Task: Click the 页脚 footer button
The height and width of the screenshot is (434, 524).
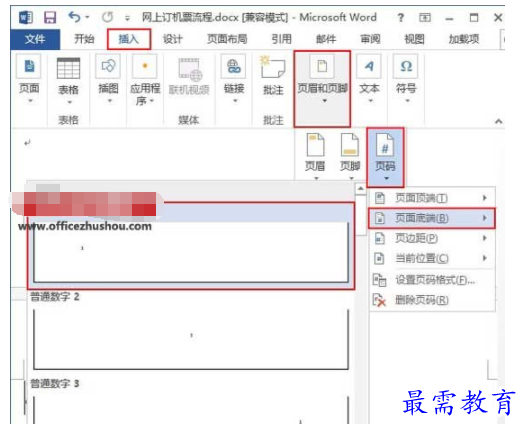Action: coord(350,156)
